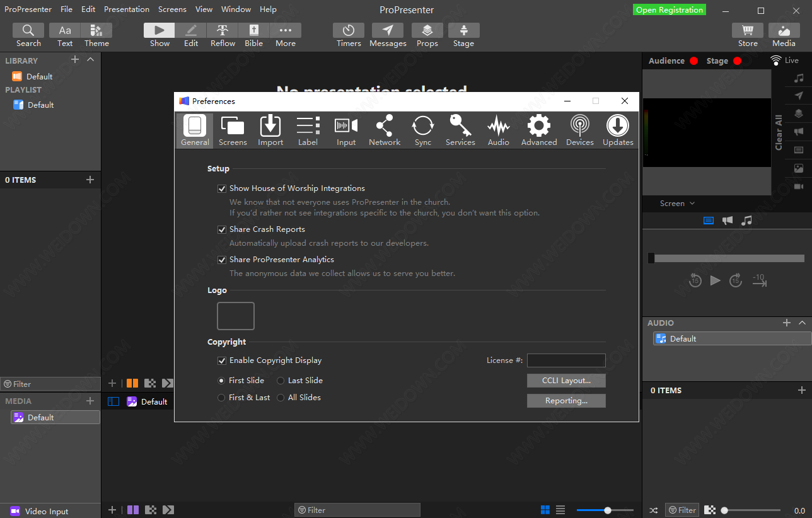Select All Slides radio option
The width and height of the screenshot is (812, 518).
[281, 398]
